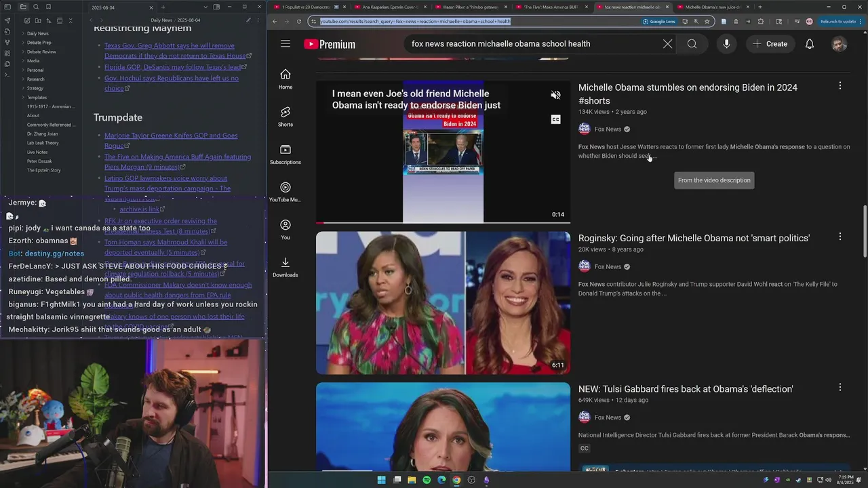Expand the Daily News folder
The width and height of the screenshot is (868, 488).
pos(37,33)
